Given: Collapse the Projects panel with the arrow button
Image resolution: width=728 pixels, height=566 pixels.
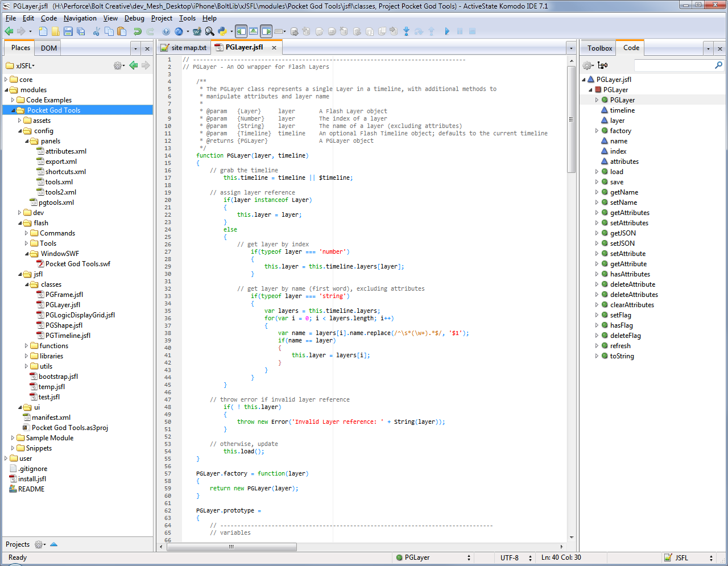Looking at the screenshot, I should 53,544.
